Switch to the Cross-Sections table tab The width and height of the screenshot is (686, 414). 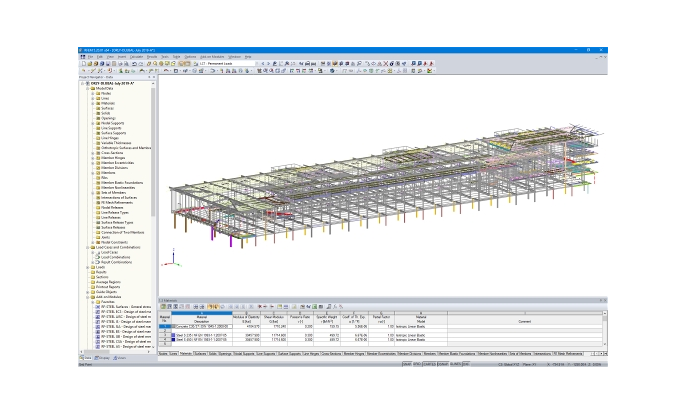tap(331, 354)
